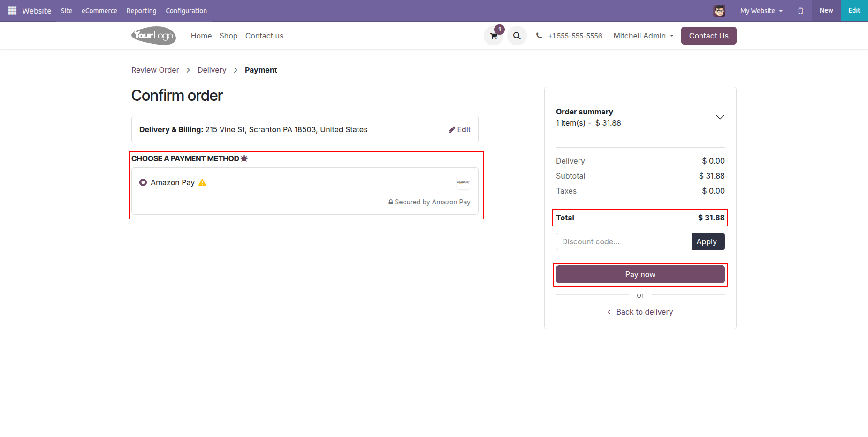Open the Mitchell Admin user dropdown
The image size is (868, 437).
pyautogui.click(x=643, y=36)
